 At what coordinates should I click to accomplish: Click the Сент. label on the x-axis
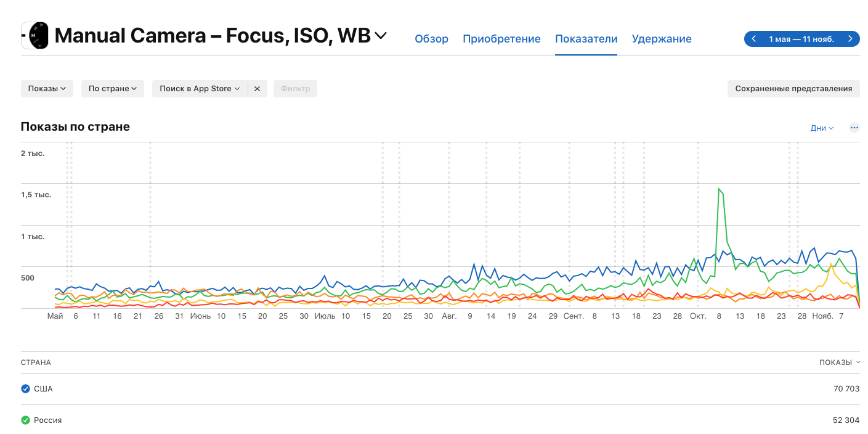pos(573,316)
